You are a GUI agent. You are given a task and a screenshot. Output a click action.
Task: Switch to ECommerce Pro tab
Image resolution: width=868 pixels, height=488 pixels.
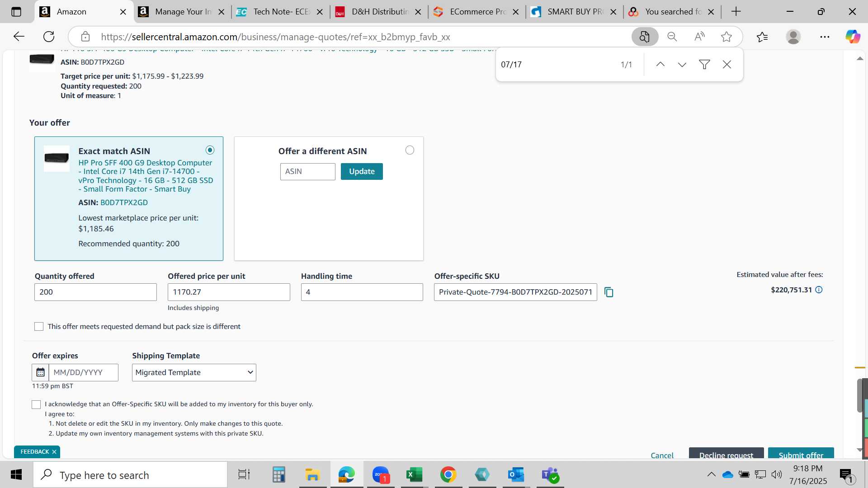coord(477,12)
